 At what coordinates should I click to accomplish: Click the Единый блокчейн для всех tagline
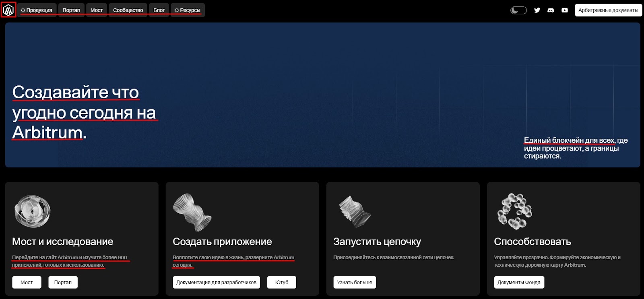click(569, 140)
